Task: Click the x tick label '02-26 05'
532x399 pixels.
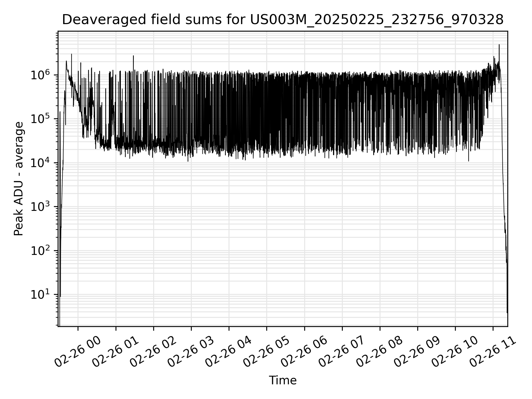Action: click(x=267, y=352)
